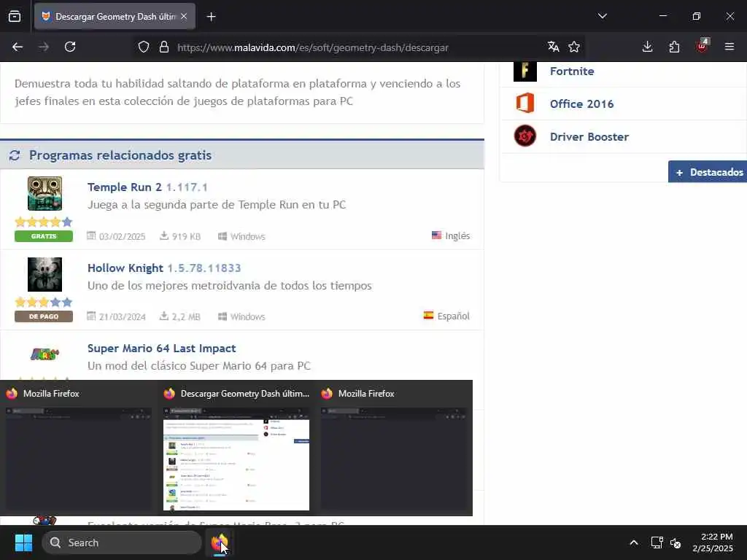The image size is (747, 560).
Task: Click the Temple Run date 03/02/2025
Action: 116,237
